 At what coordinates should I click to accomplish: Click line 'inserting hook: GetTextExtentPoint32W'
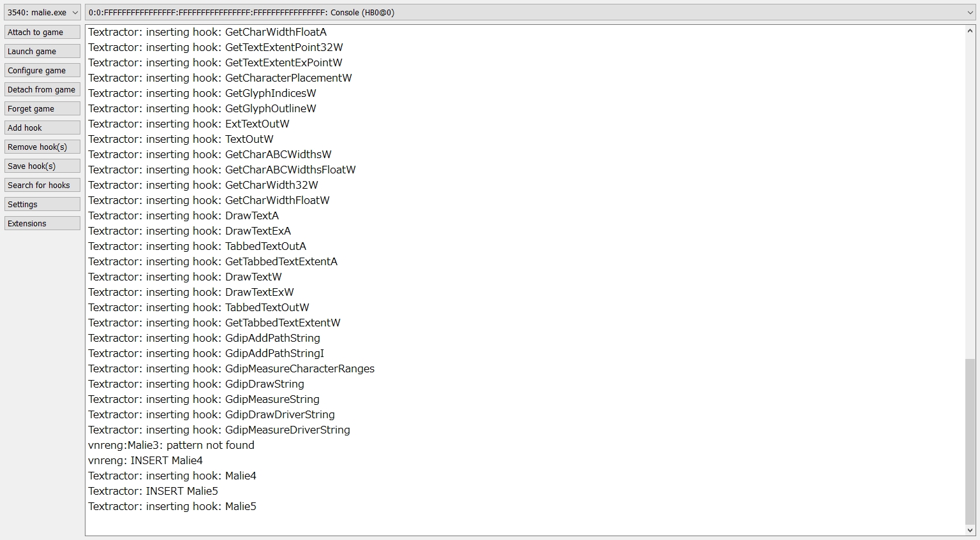(x=216, y=47)
